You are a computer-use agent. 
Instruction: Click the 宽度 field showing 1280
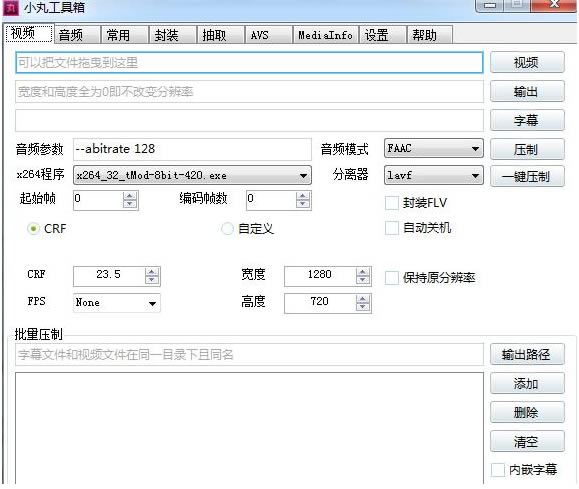(x=320, y=276)
